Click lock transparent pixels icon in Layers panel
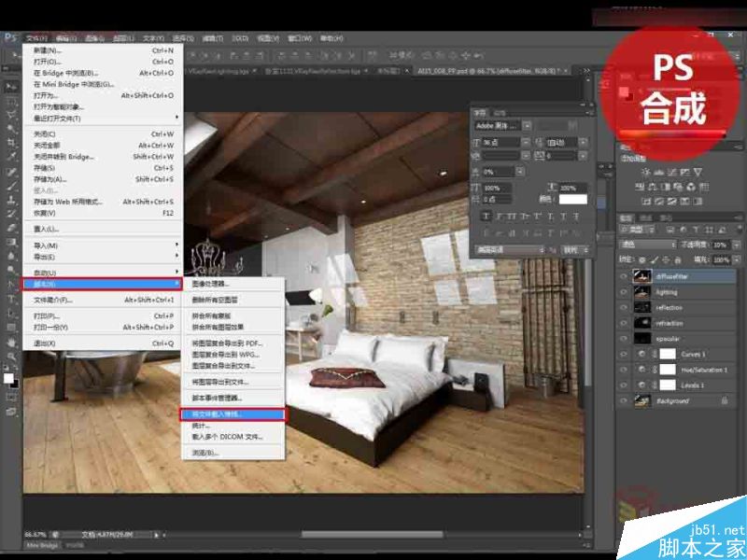747x560 pixels. (x=641, y=260)
